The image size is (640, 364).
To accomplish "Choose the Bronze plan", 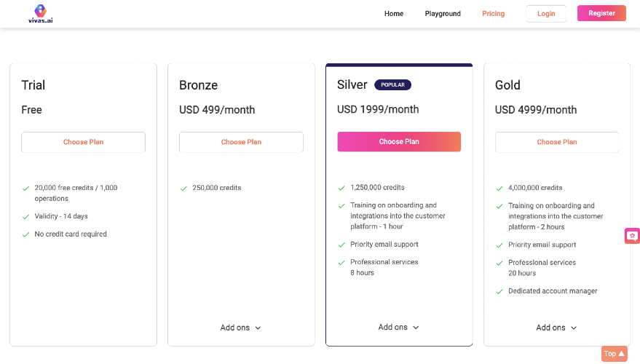I will (x=241, y=142).
